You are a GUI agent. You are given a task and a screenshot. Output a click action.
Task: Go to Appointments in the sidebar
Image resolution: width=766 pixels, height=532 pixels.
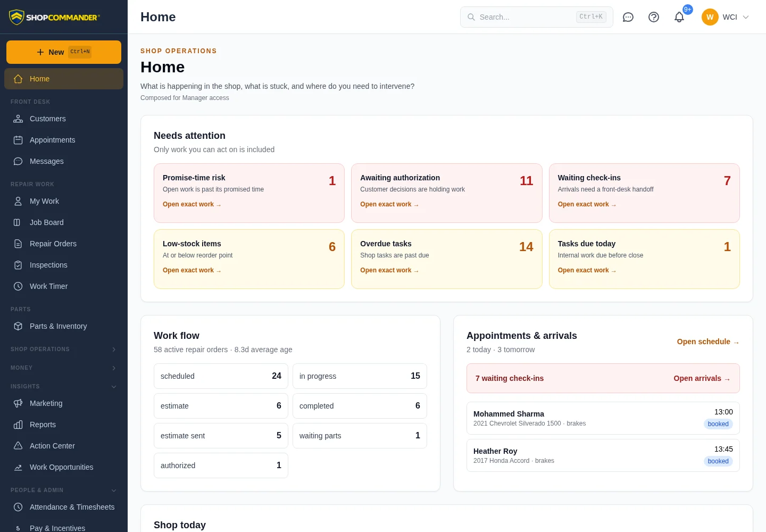[64, 140]
